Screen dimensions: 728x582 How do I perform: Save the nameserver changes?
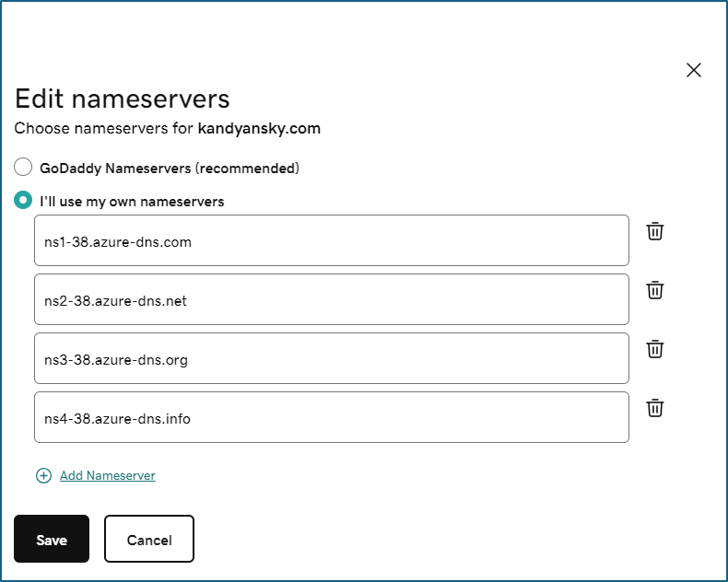(52, 539)
